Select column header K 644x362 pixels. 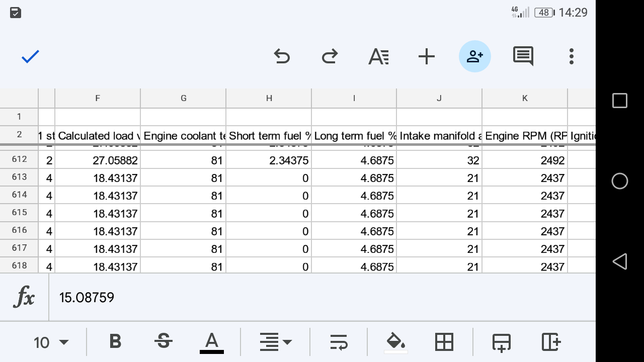525,98
